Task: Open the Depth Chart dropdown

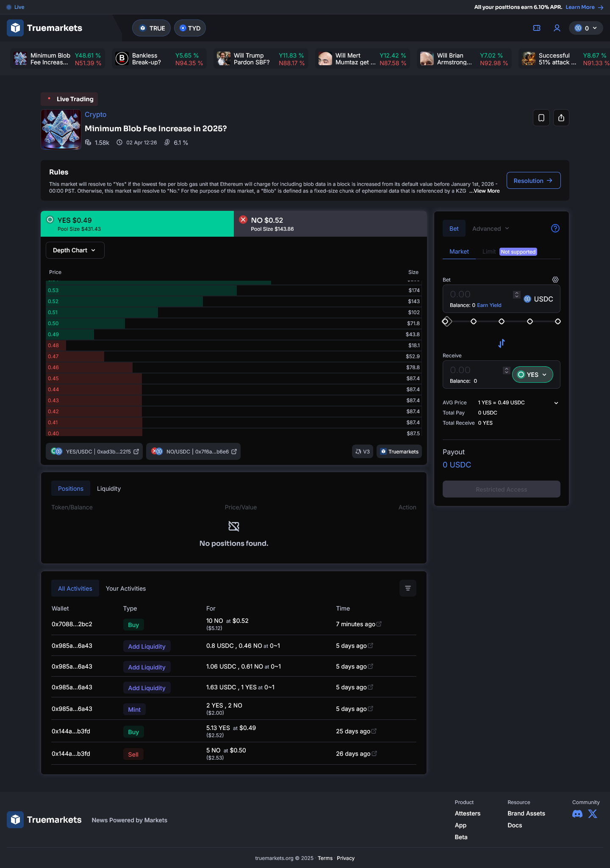Action: point(75,250)
